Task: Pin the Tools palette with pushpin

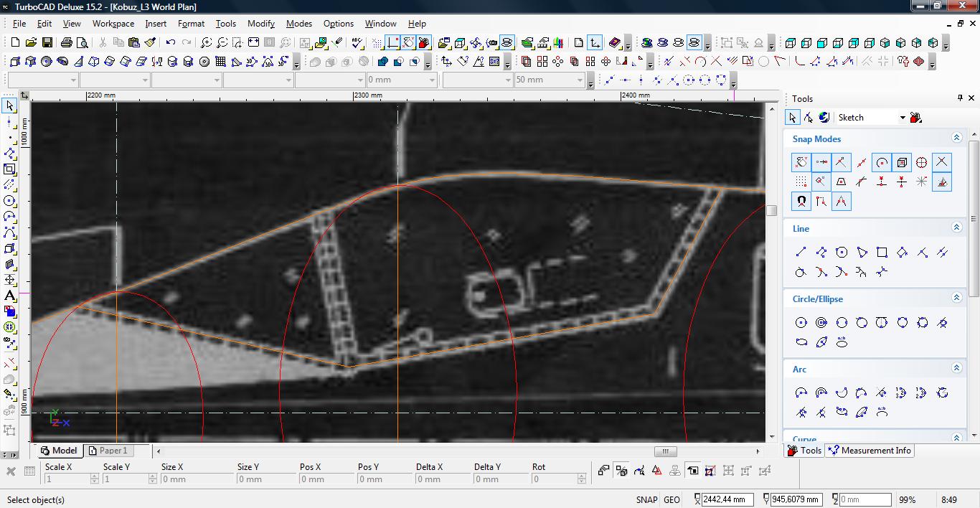Action: tap(960, 98)
